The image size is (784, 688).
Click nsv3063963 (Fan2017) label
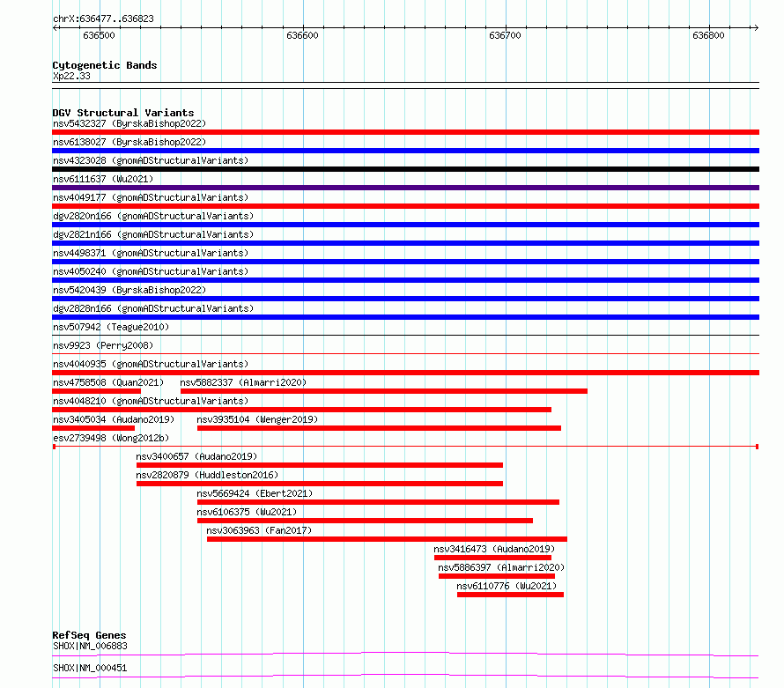(x=260, y=530)
